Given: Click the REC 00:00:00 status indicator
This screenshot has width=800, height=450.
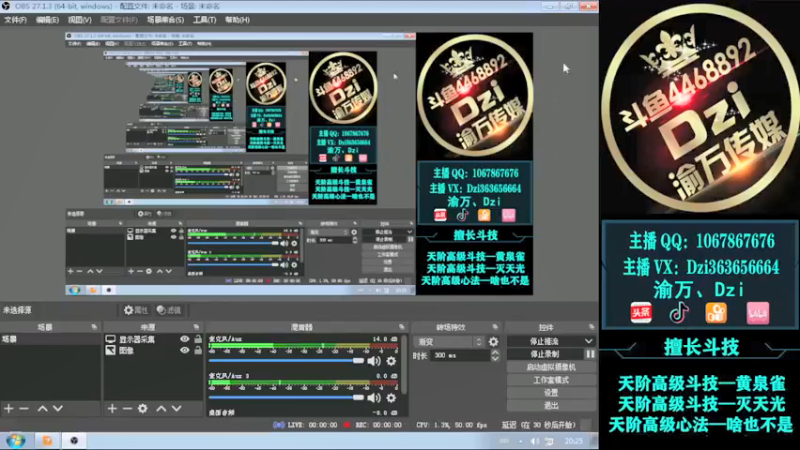Looking at the screenshot, I should 373,425.
